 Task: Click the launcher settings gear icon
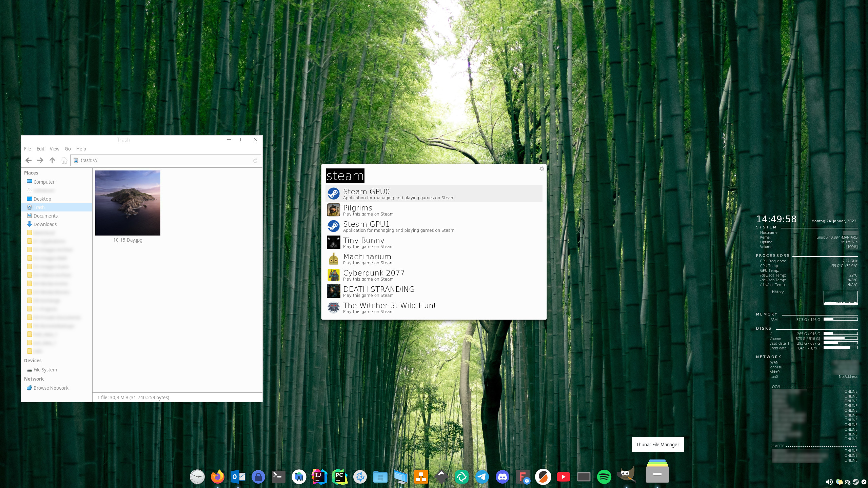[x=541, y=169]
